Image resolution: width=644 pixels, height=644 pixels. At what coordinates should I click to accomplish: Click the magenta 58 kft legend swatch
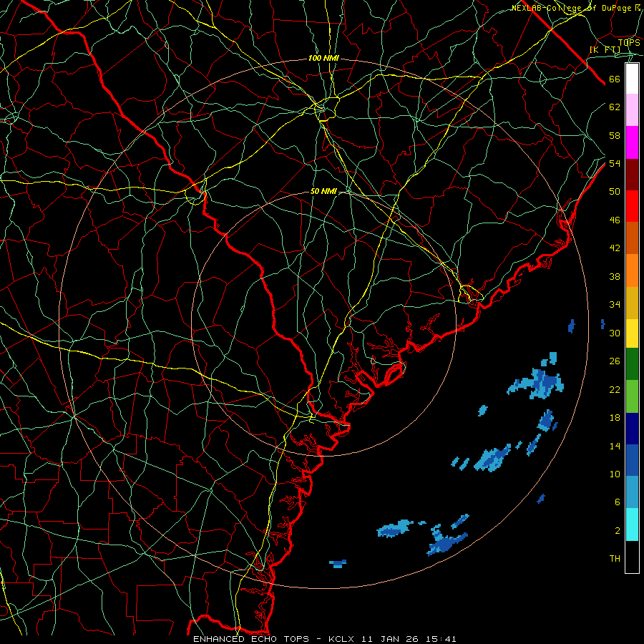pos(632,142)
